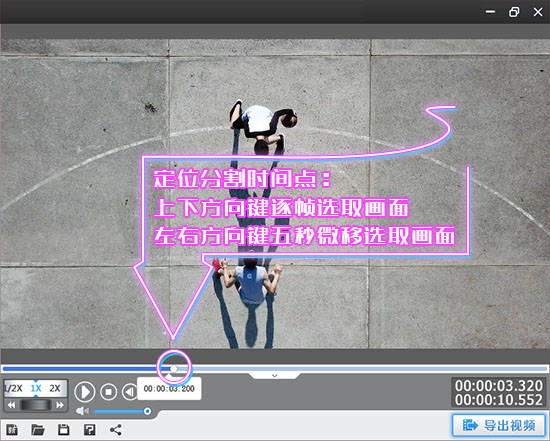Open the project folder icon
The width and height of the screenshot is (550, 441).
click(x=38, y=429)
